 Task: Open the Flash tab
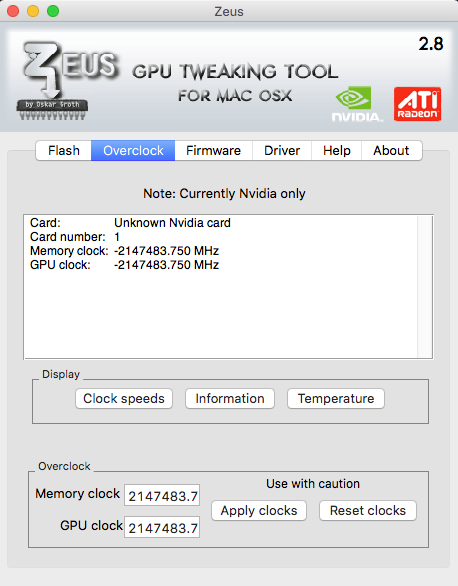pyautogui.click(x=64, y=151)
